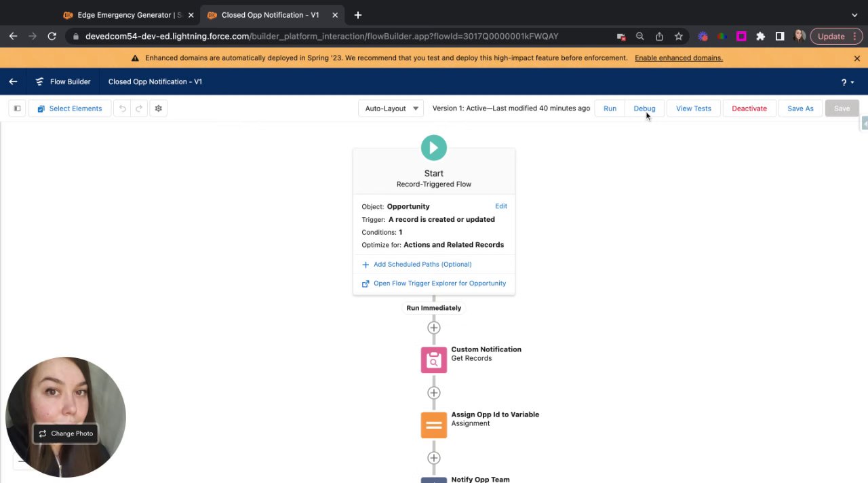This screenshot has height=483, width=868.
Task: Toggle the left toolbox panel icon
Action: (17, 109)
